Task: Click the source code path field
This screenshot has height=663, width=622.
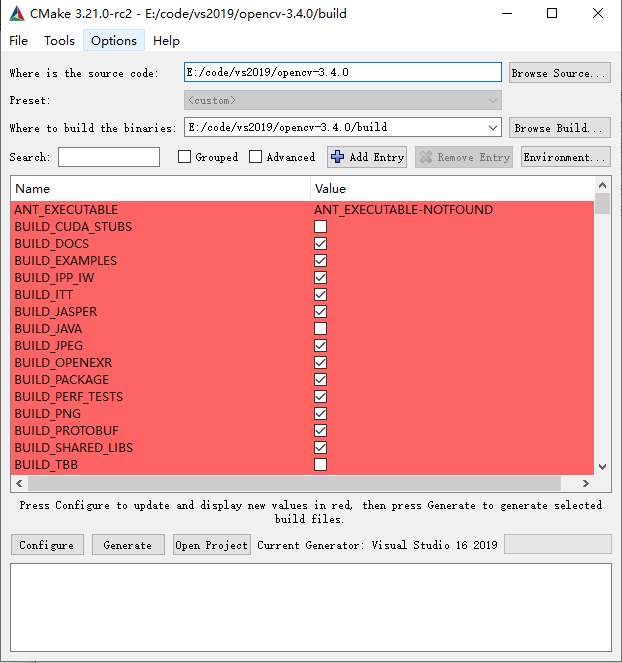Action: [x=343, y=72]
